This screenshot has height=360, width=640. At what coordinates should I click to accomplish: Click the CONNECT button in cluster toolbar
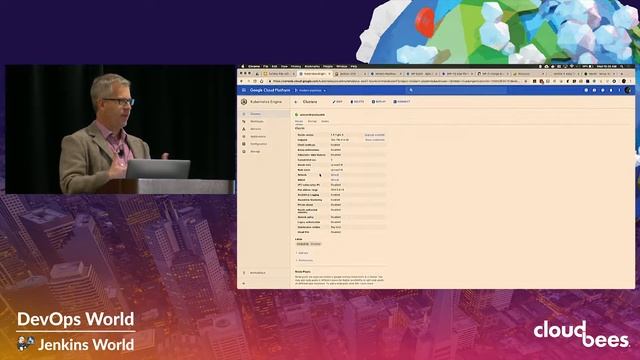[x=402, y=102]
